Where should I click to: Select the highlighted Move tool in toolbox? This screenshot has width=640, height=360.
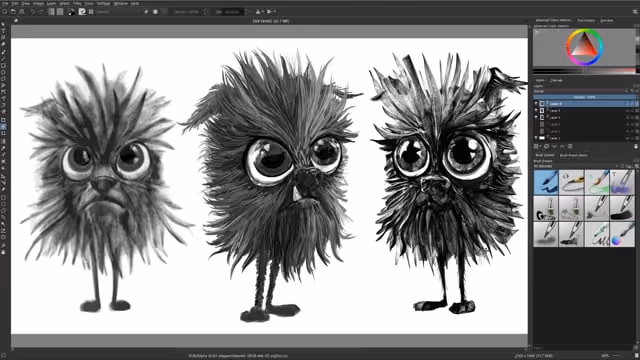[3, 127]
